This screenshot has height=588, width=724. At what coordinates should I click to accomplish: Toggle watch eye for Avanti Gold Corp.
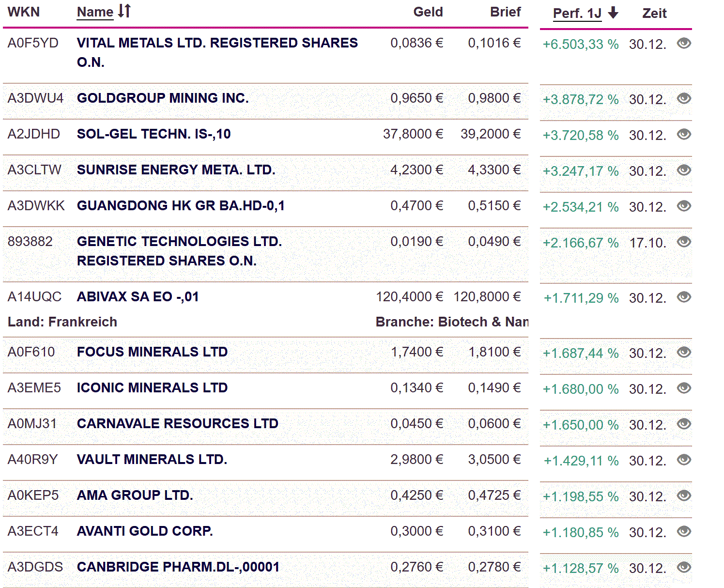[684, 532]
